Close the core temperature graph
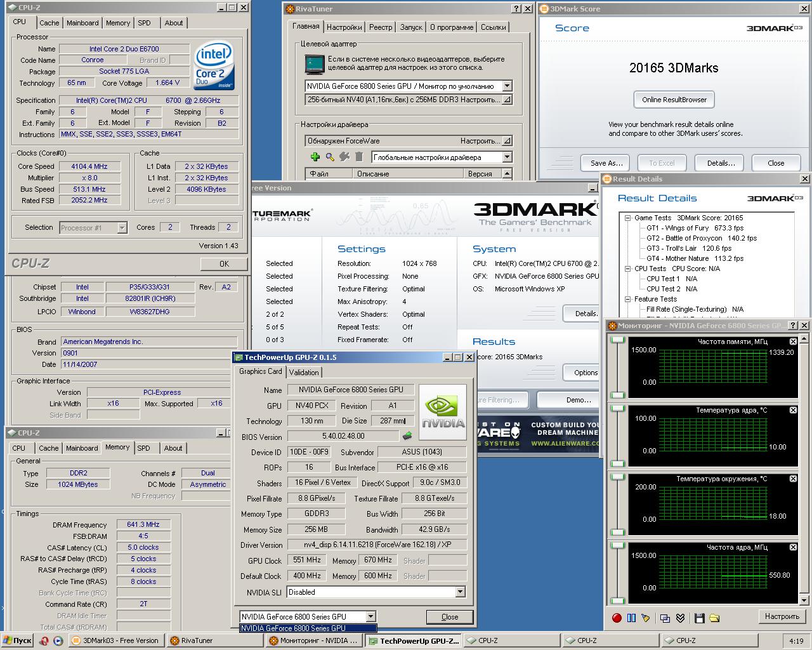The width and height of the screenshot is (812, 650). pos(793,410)
